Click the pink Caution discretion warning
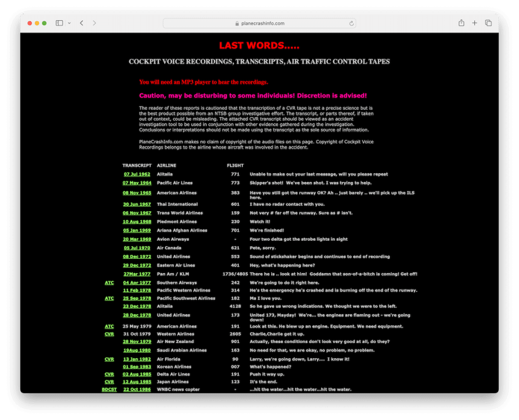 (x=253, y=96)
